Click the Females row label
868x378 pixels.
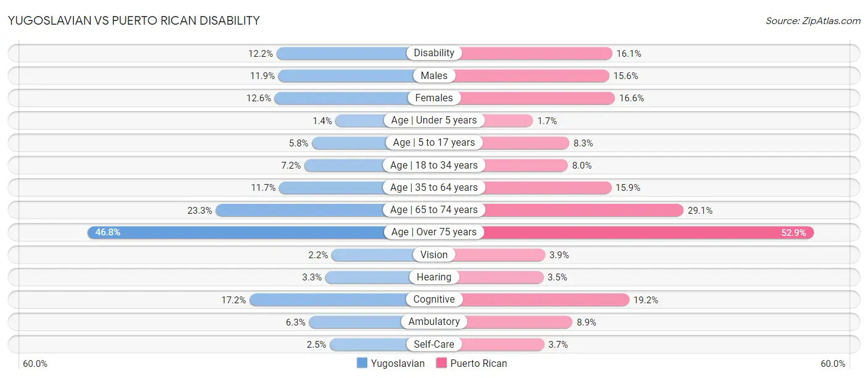(x=434, y=98)
